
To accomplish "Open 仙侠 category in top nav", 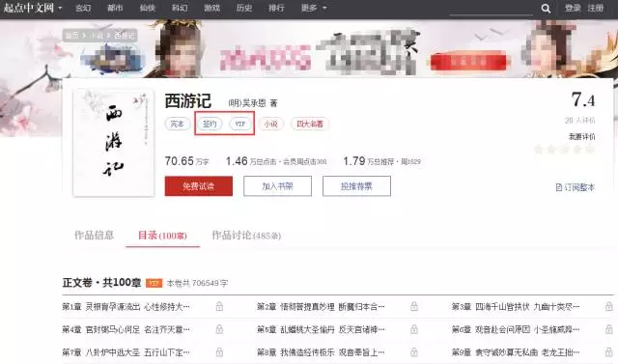I will [148, 8].
